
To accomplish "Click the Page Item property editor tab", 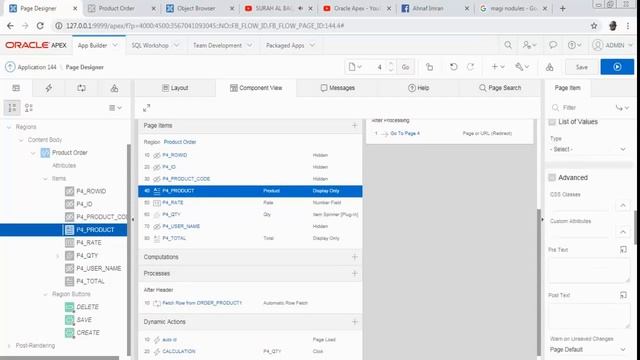I will (567, 88).
